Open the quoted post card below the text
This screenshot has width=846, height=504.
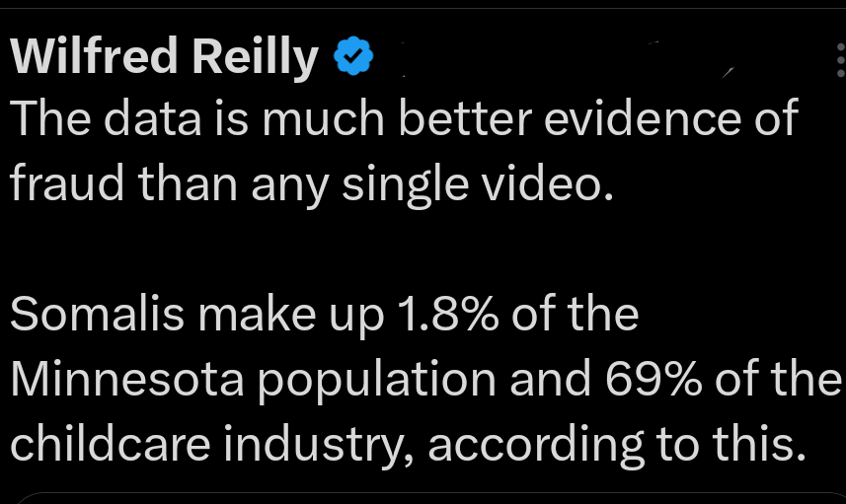[x=423, y=497]
